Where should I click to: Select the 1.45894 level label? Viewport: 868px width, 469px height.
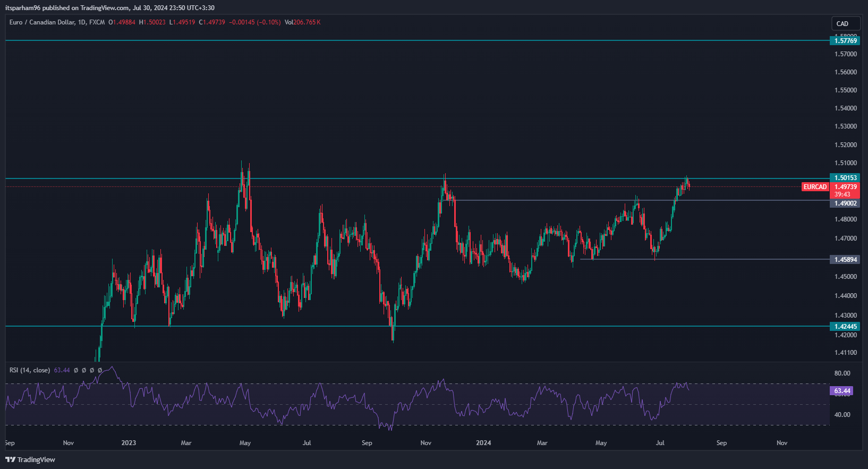pyautogui.click(x=845, y=260)
